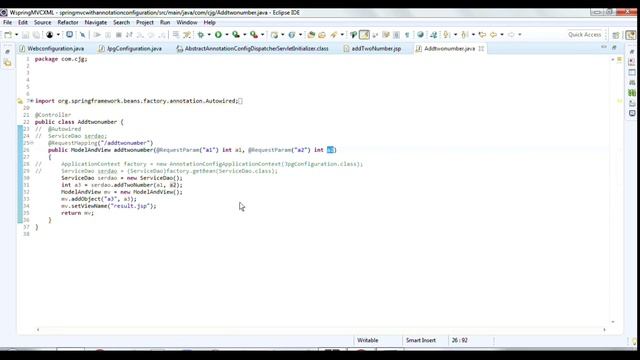Toggle Show Whitespace Characters pilcrow icon
The height and width of the screenshot is (360, 640).
[407, 35]
